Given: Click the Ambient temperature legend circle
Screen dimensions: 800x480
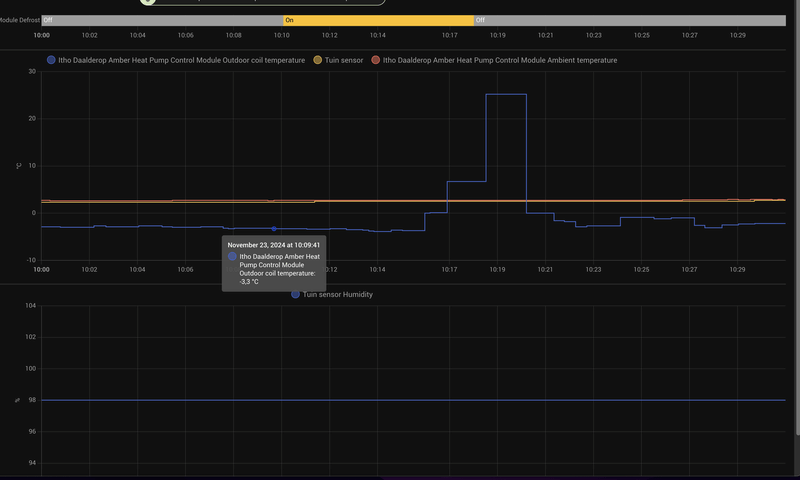Looking at the screenshot, I should 376,60.
